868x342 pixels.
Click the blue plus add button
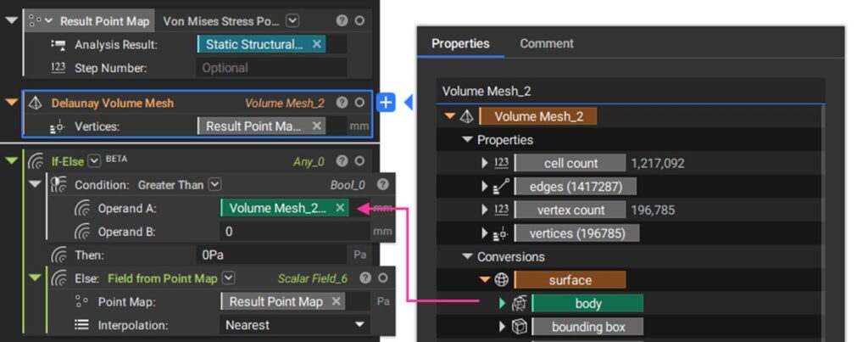tap(386, 103)
